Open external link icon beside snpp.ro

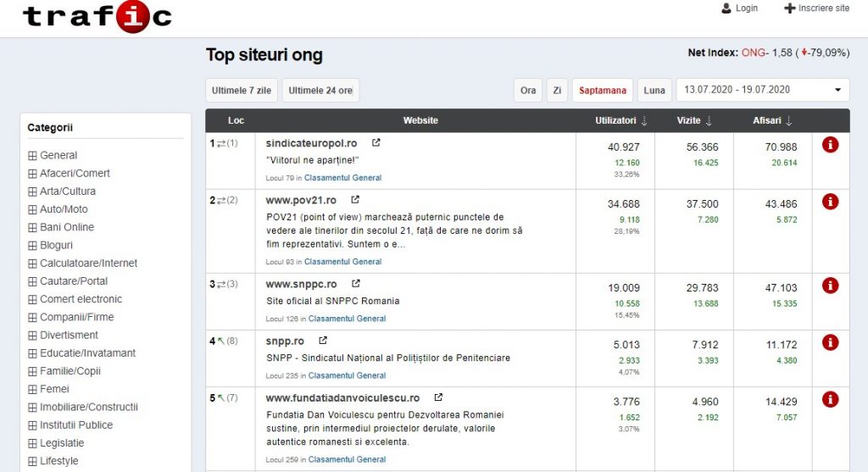(323, 341)
